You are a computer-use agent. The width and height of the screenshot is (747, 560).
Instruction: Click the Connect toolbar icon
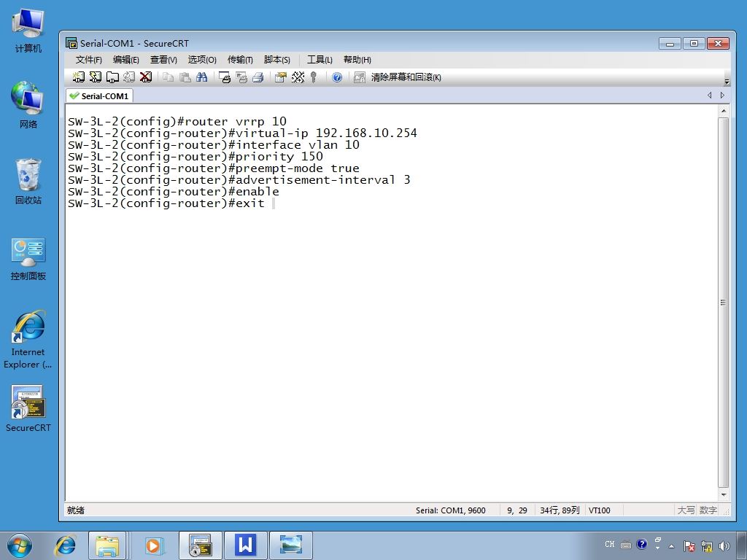point(79,77)
